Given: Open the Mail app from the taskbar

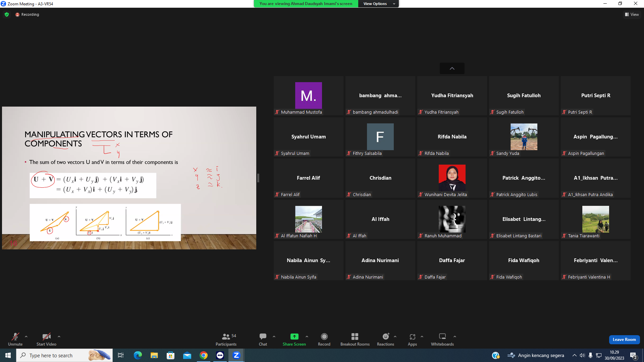Looking at the screenshot, I should [x=187, y=355].
